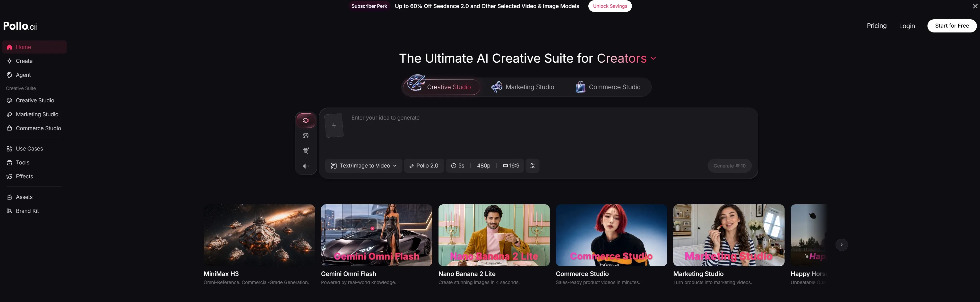Image resolution: width=980 pixels, height=302 pixels.
Task: Click the shopping bag icon on Commerce Studio tab
Action: coord(580,87)
